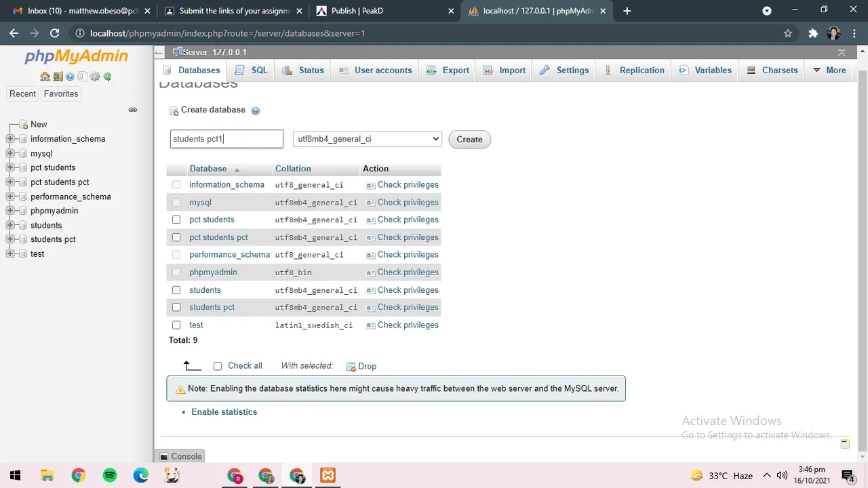
Task: Click the New database icon in tree
Action: coord(23,125)
